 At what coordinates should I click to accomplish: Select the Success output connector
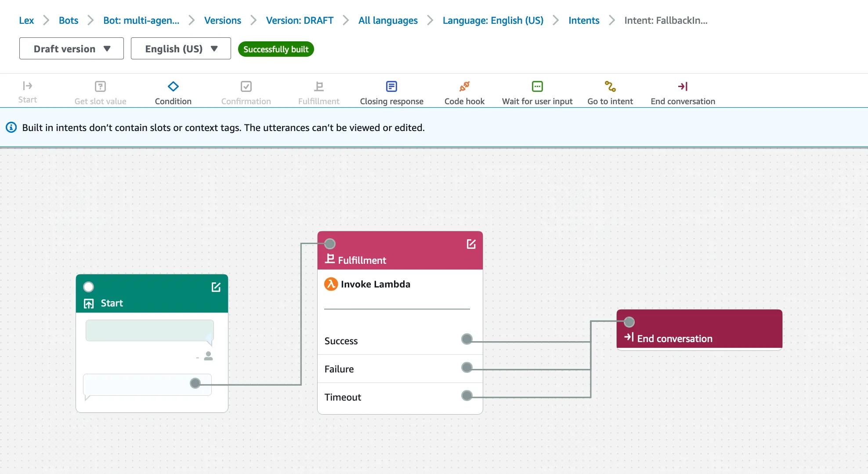click(x=467, y=339)
